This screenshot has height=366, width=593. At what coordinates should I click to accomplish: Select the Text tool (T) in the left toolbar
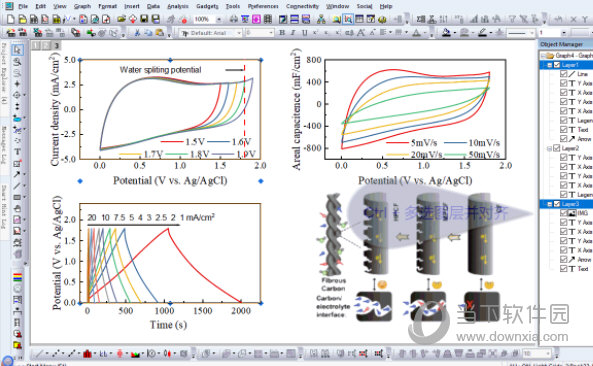point(17,152)
